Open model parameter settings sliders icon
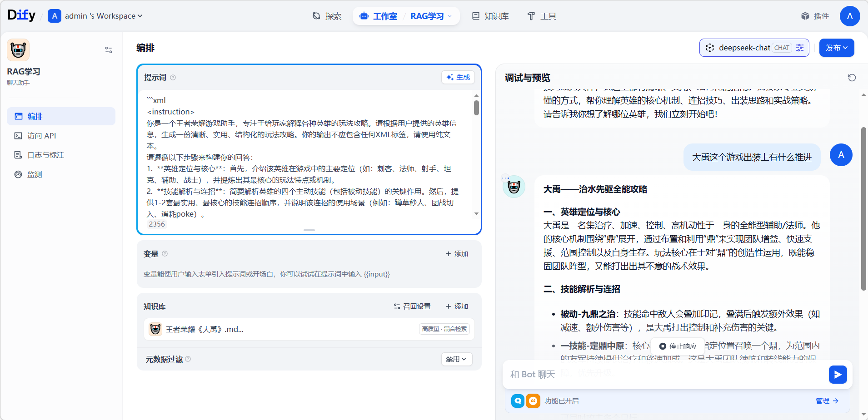 click(x=800, y=48)
